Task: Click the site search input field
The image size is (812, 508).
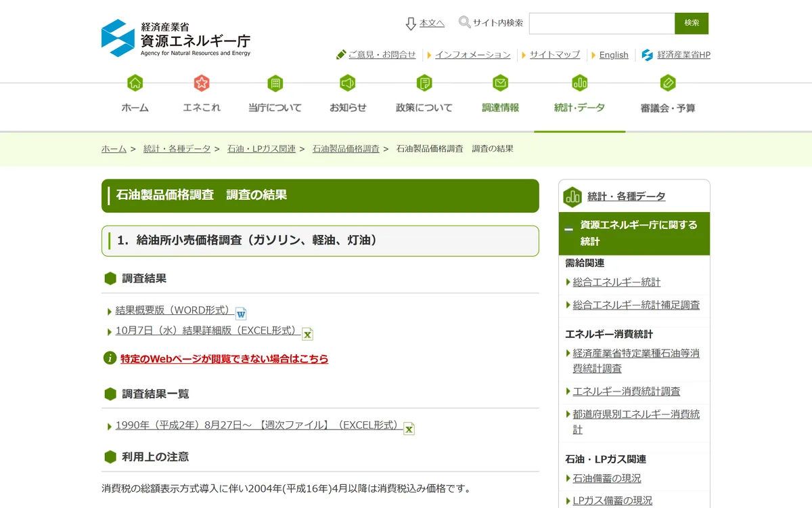Action: tap(602, 23)
